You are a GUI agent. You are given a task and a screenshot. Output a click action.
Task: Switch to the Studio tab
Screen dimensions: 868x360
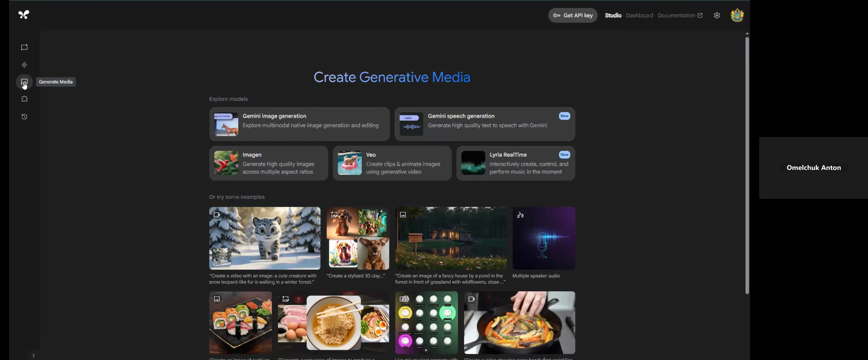613,15
